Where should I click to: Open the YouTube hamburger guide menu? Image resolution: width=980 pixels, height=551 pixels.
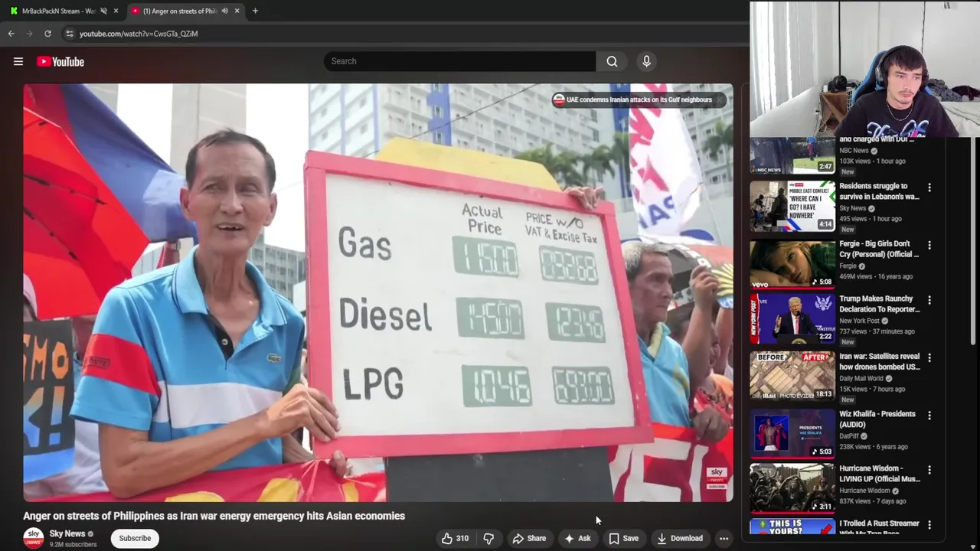(18, 61)
